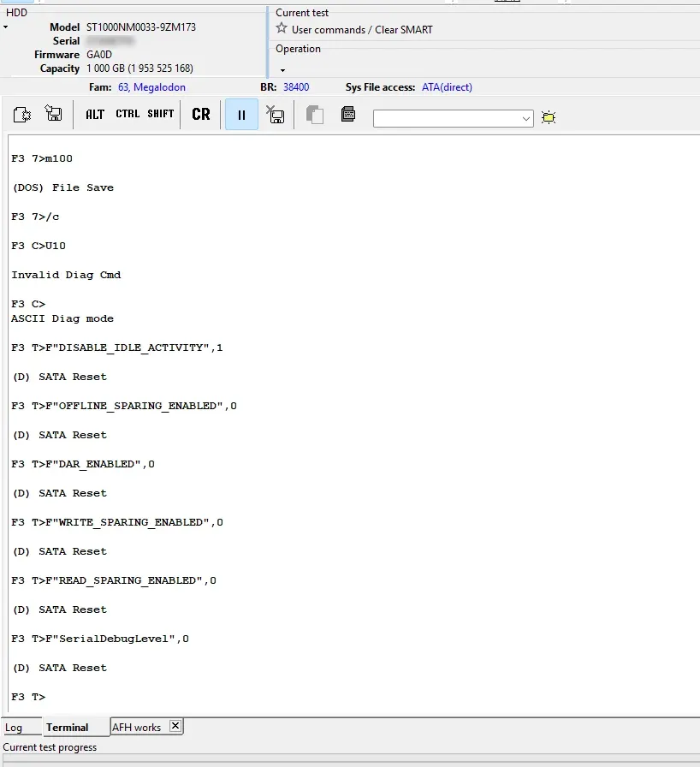
Task: Click the 'F3 7>m100' terminal line
Action: point(42,158)
